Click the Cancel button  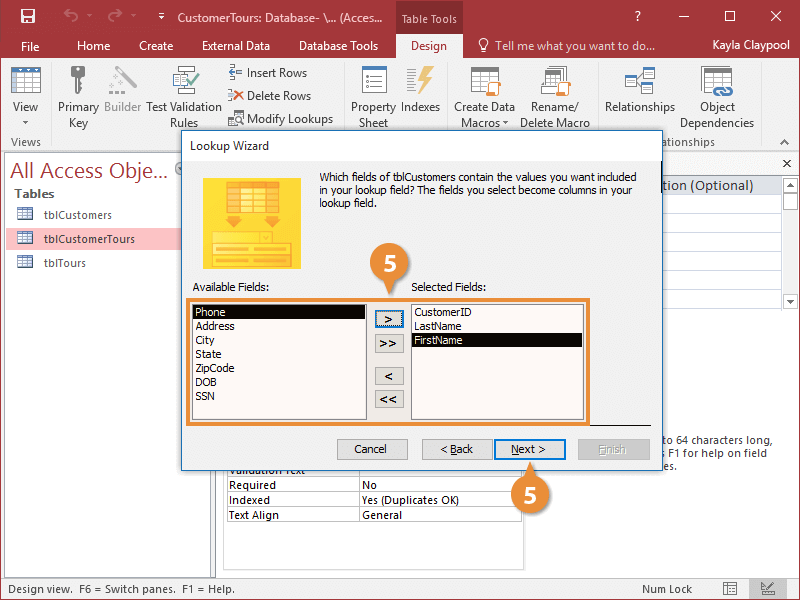pyautogui.click(x=371, y=449)
